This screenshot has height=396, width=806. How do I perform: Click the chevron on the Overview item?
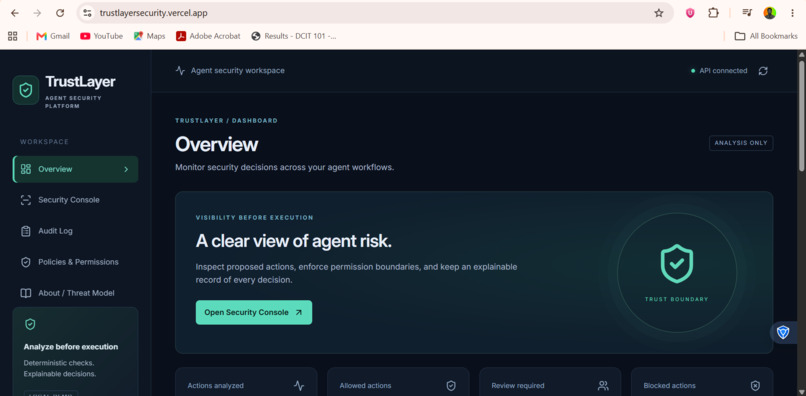[126, 169]
